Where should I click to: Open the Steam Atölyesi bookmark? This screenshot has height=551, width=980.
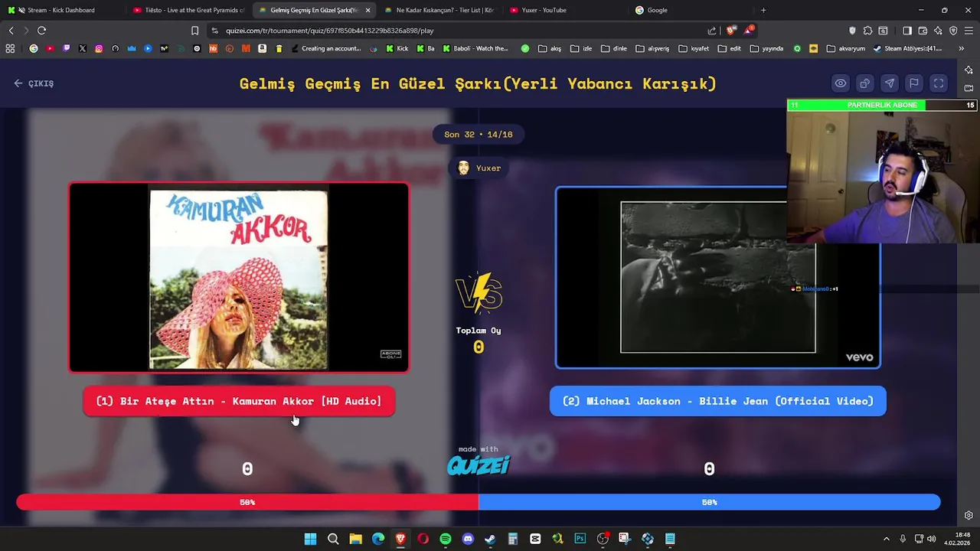907,48
